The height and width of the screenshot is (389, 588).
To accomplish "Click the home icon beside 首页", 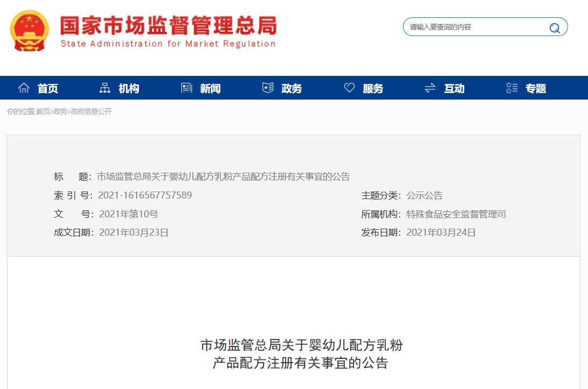I will click(x=24, y=87).
